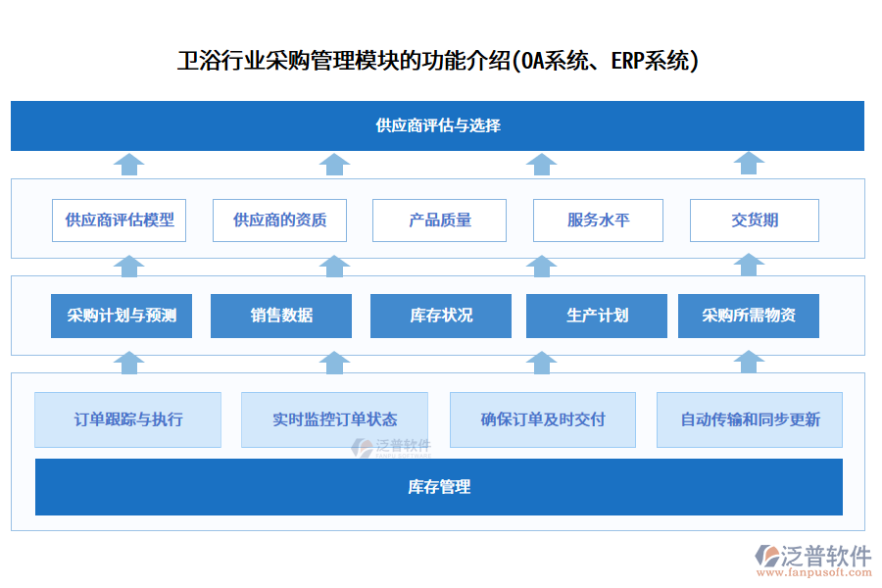
Task: Toggle the 供应商评估模型 option
Action: [120, 220]
